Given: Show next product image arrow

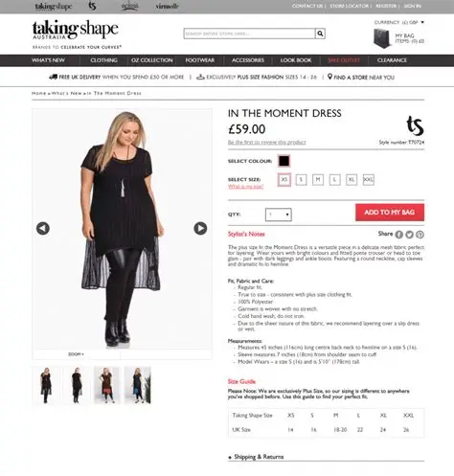Looking at the screenshot, I should tap(200, 228).
